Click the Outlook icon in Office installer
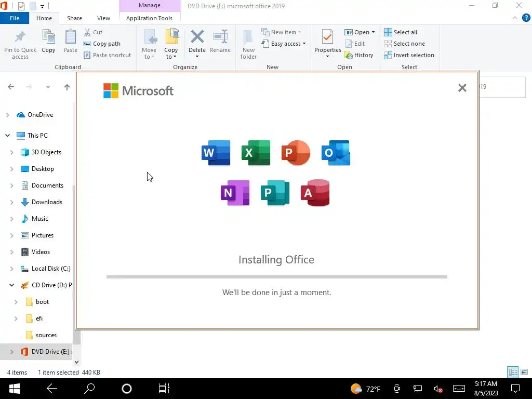Viewport: 532px width, 399px height. [336, 153]
